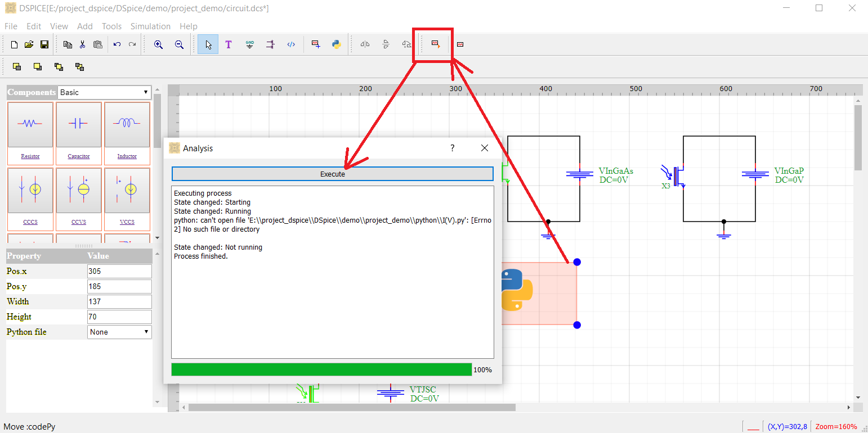Open the Components category dropdown showing Basic
The image size is (868, 433).
105,92
